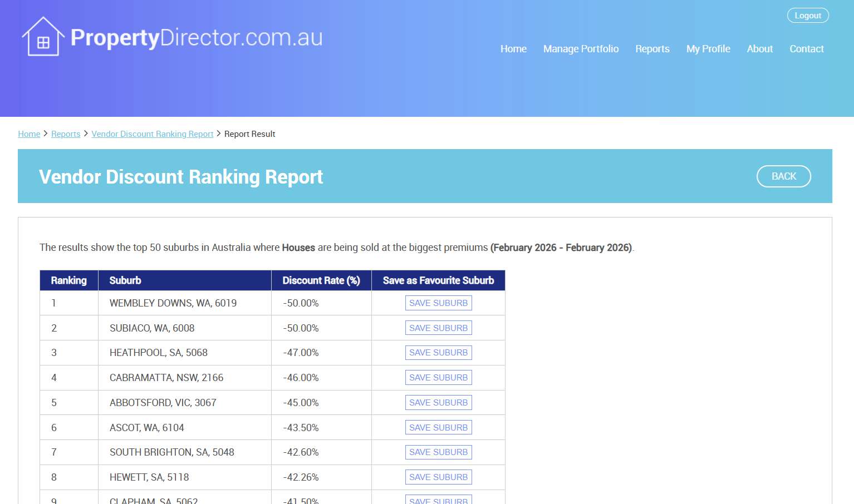Click the Discount Rate (%) column header
The height and width of the screenshot is (504, 854).
click(x=321, y=280)
